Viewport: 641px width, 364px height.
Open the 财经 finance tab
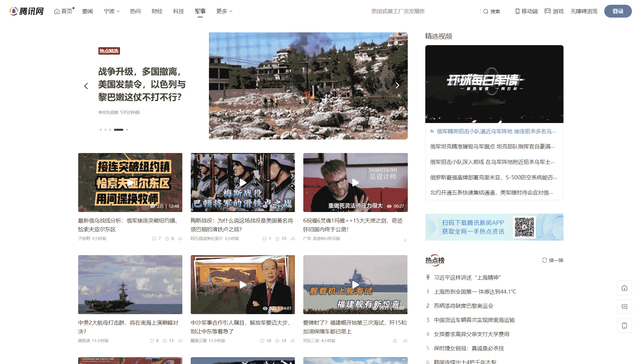[157, 11]
